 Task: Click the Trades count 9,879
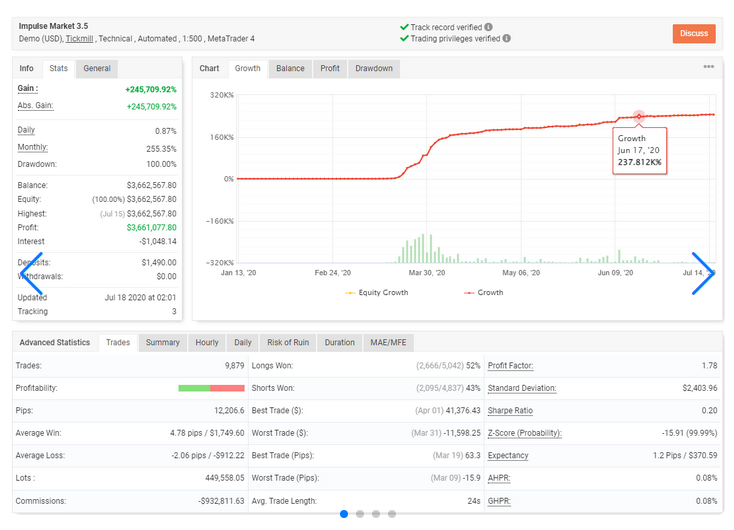click(x=235, y=366)
